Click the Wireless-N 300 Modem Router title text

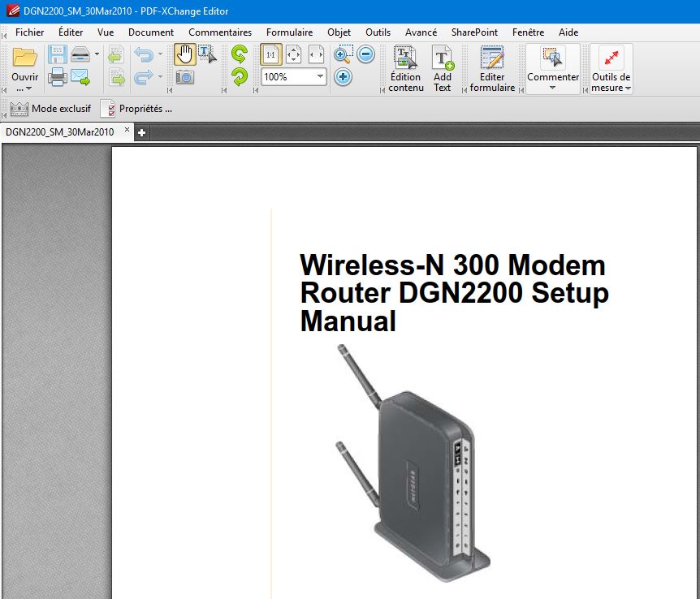454,292
